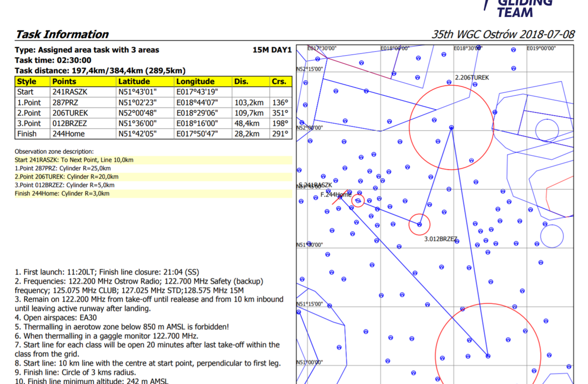Click the highlighted Start 241RASZK observation zone line
The image size is (588, 384).
(x=74, y=160)
